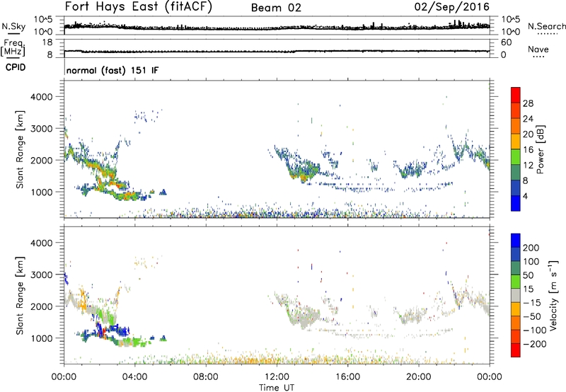This screenshot has height=392, width=566.
Task: Click the "04:00" time tick label
Action: tap(134, 377)
